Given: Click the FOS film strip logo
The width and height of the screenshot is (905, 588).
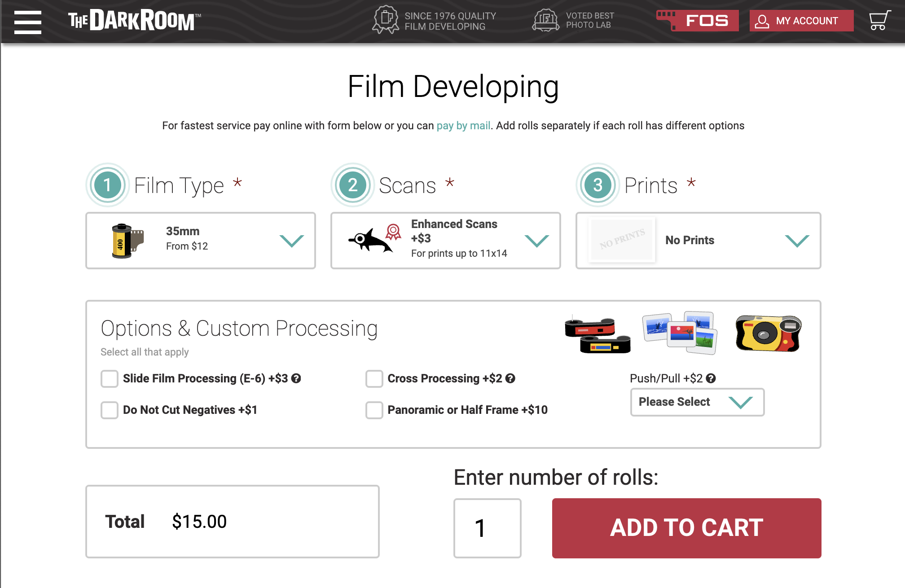Looking at the screenshot, I should point(697,21).
